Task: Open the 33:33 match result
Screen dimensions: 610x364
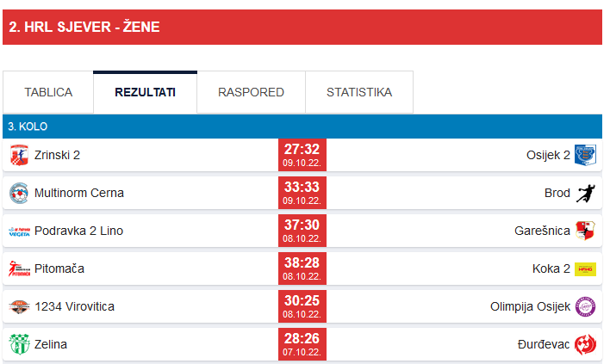Action: click(302, 193)
